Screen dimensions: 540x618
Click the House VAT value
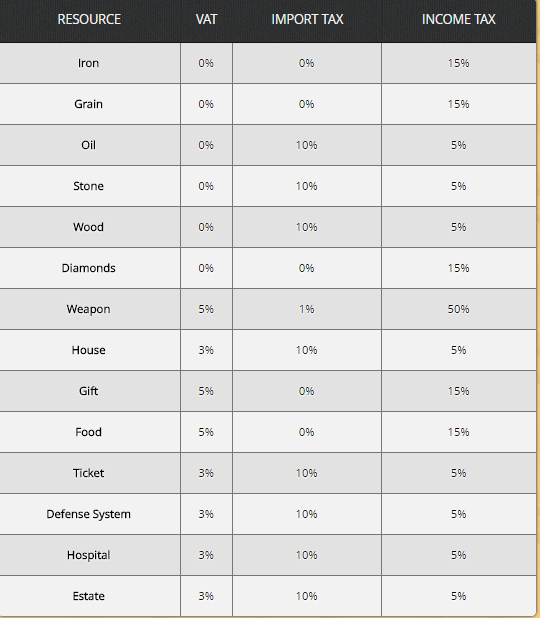[x=206, y=350]
